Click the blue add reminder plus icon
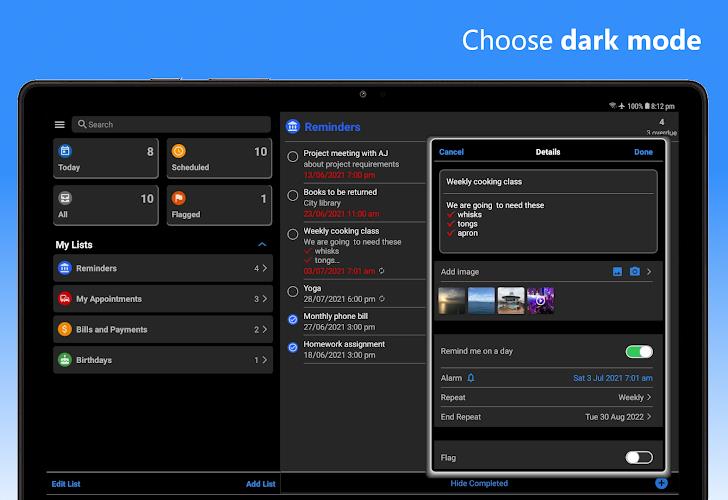Viewport: 728px width, 500px height. click(x=661, y=483)
